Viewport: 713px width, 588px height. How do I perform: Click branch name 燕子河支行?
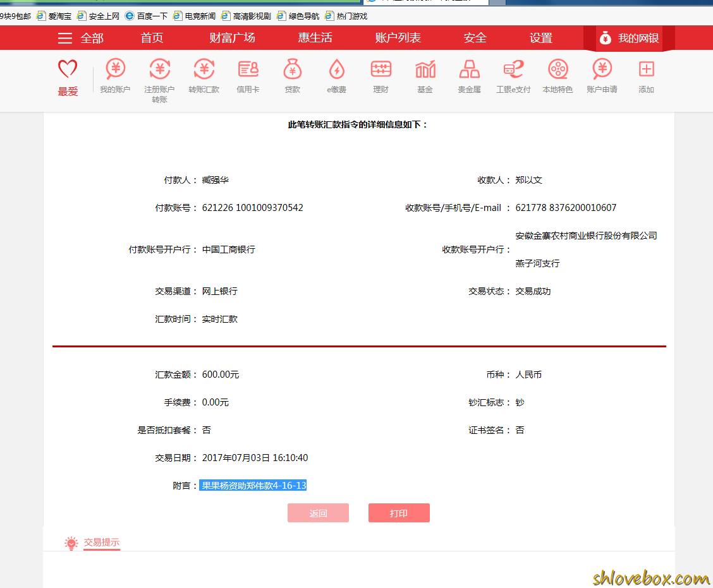(x=537, y=263)
